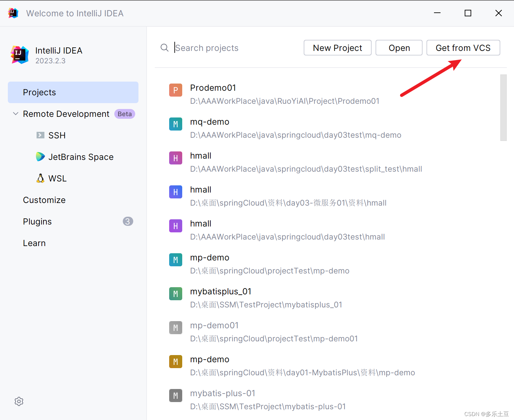This screenshot has height=420, width=514.
Task: Click the settings gear icon in sidebar
Action: 19,401
